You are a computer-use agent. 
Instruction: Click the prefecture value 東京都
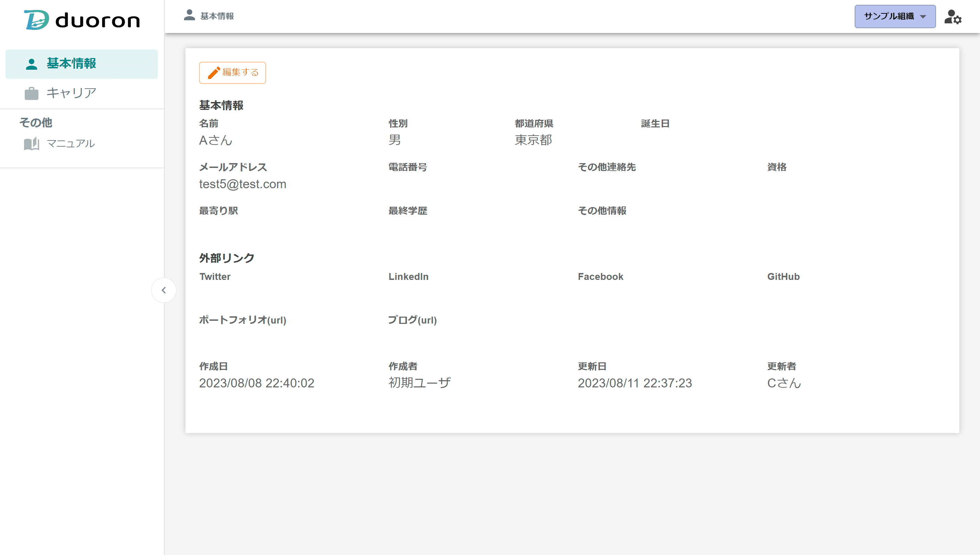533,140
